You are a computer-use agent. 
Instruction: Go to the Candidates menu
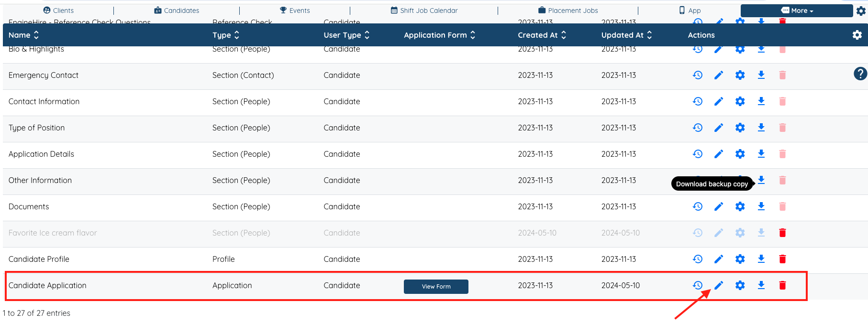point(177,11)
